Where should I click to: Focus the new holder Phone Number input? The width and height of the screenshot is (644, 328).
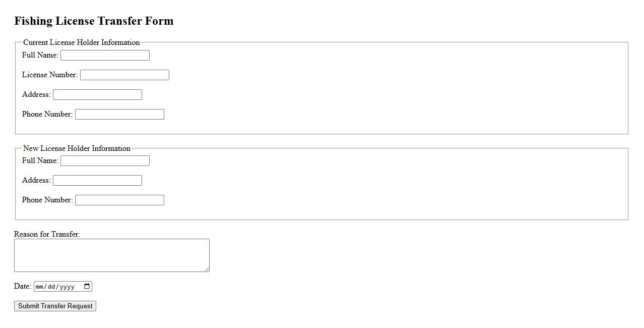coord(119,200)
